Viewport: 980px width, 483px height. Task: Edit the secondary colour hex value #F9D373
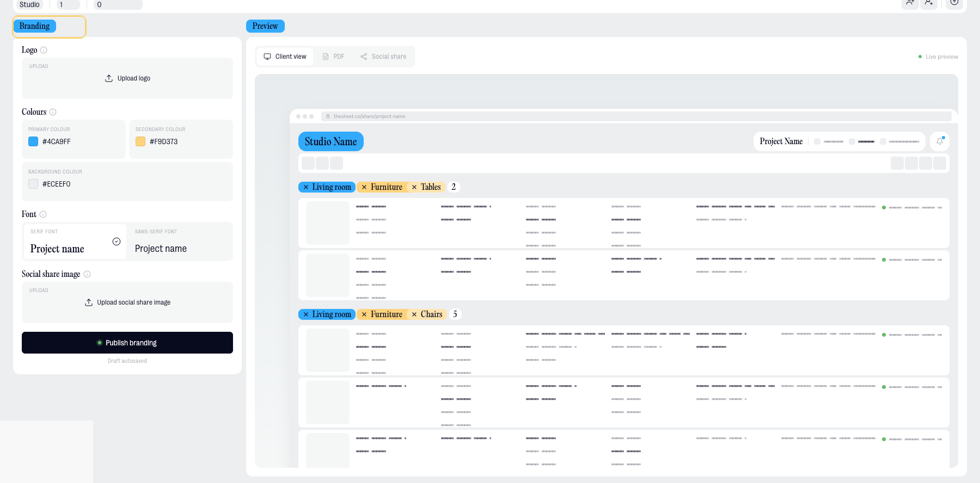164,141
